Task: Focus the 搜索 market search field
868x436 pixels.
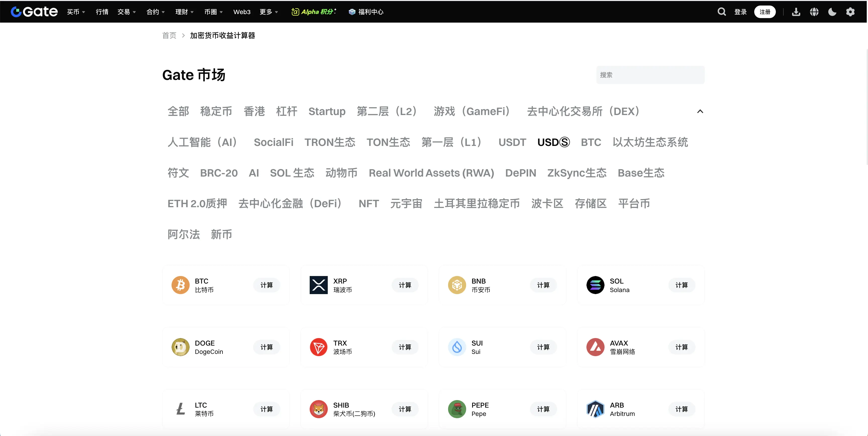Action: pyautogui.click(x=650, y=75)
